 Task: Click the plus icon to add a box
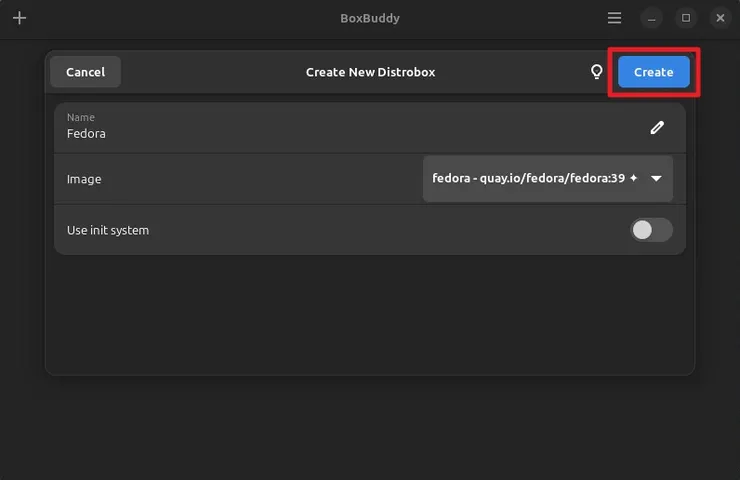[19, 18]
